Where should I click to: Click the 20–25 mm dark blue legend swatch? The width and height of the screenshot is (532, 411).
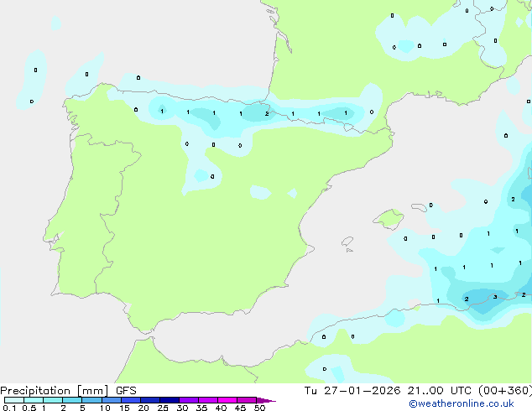(150, 400)
